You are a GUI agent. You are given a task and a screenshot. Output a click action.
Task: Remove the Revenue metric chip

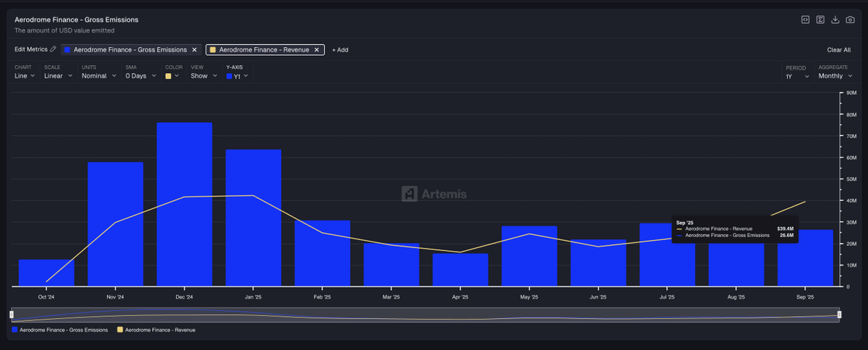pyautogui.click(x=317, y=50)
